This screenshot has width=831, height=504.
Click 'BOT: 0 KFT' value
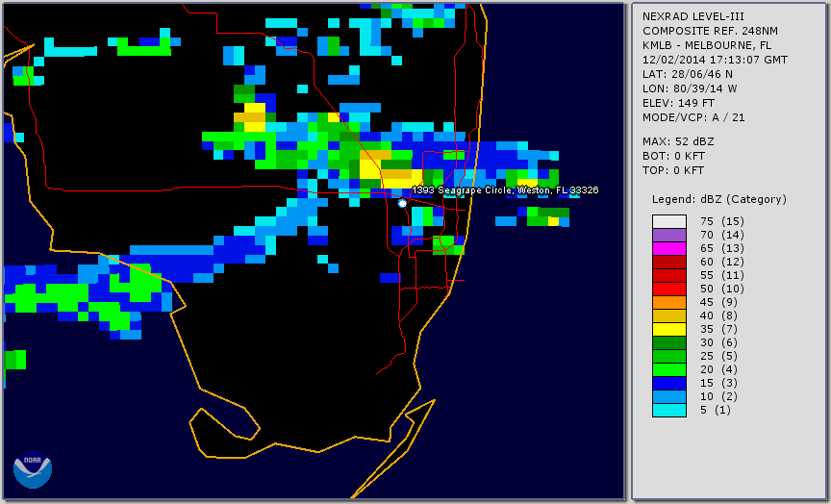tap(673, 156)
